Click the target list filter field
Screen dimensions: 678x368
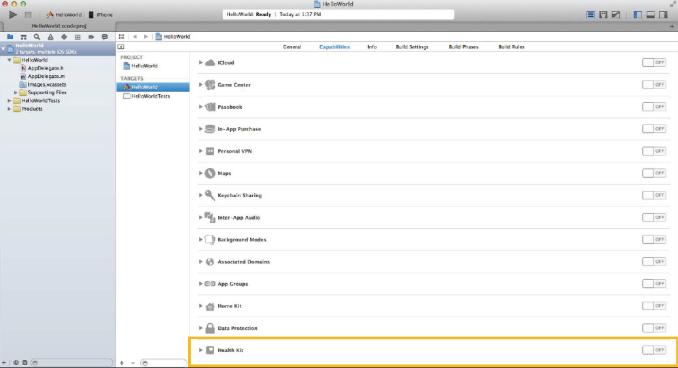coord(163,363)
